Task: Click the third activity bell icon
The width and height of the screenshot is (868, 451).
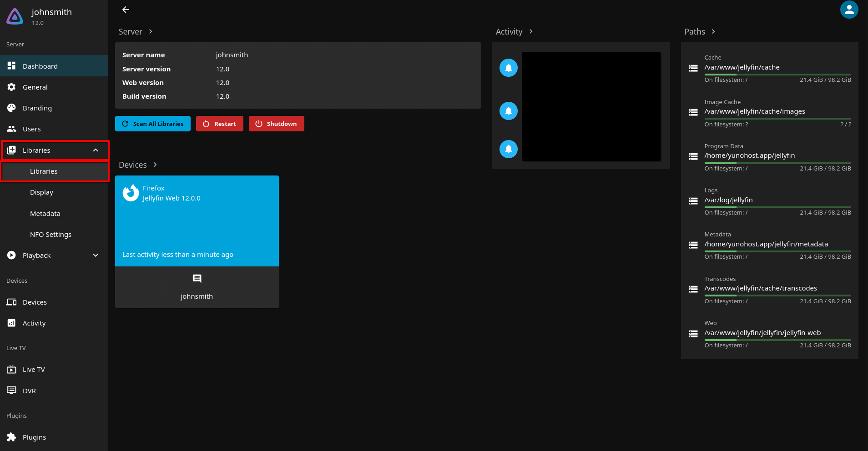Action: click(x=509, y=149)
